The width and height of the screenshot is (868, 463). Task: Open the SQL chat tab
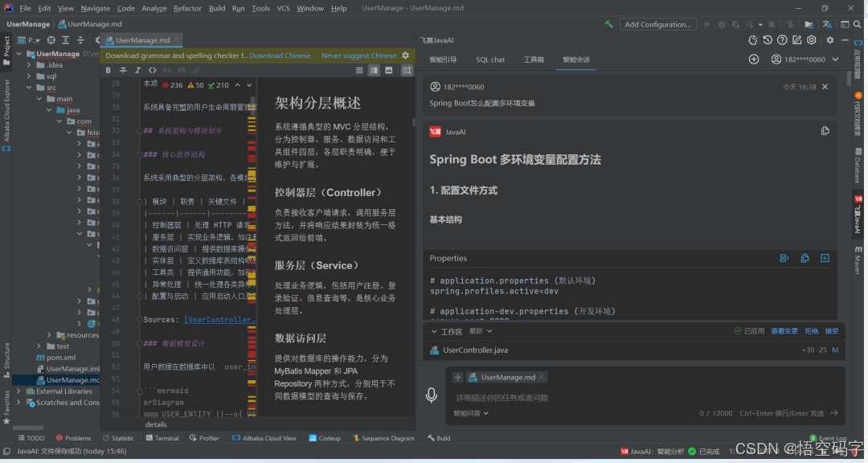pos(490,59)
